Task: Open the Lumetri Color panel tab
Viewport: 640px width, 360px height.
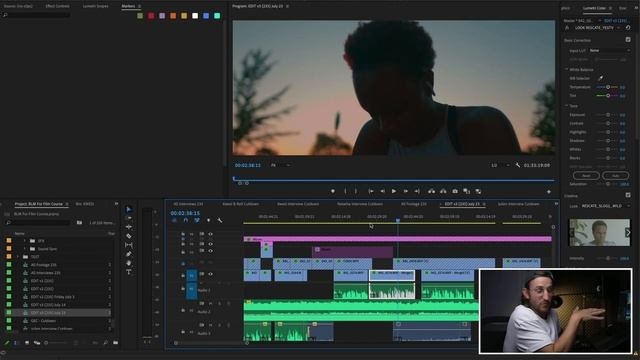Action: 594,8
